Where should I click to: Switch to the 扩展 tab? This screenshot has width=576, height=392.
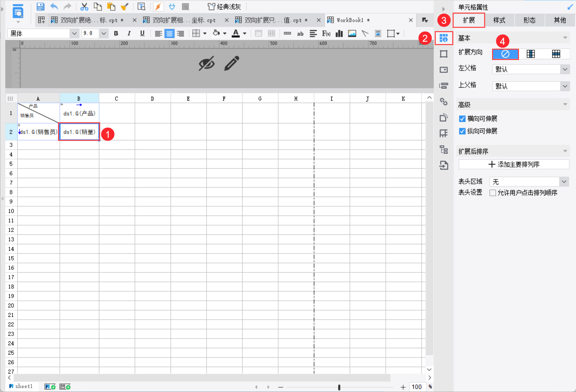[469, 20]
